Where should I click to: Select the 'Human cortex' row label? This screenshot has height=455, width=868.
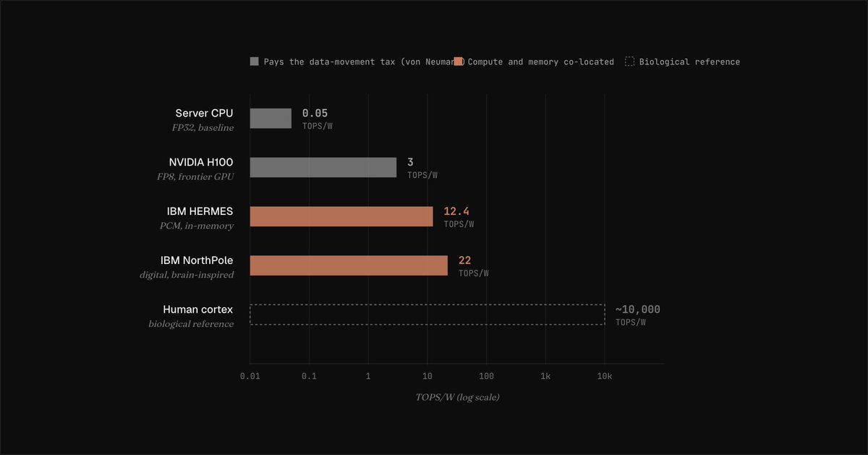pyautogui.click(x=198, y=309)
